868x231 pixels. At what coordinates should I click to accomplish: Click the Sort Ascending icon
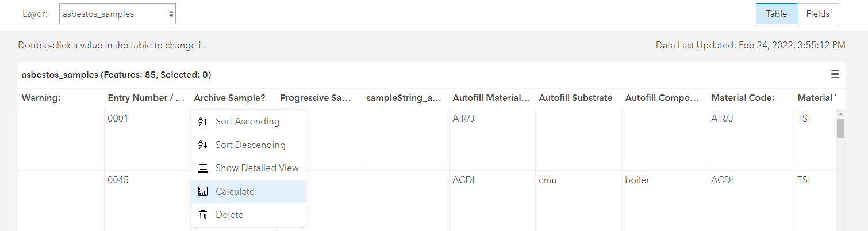pyautogui.click(x=202, y=122)
